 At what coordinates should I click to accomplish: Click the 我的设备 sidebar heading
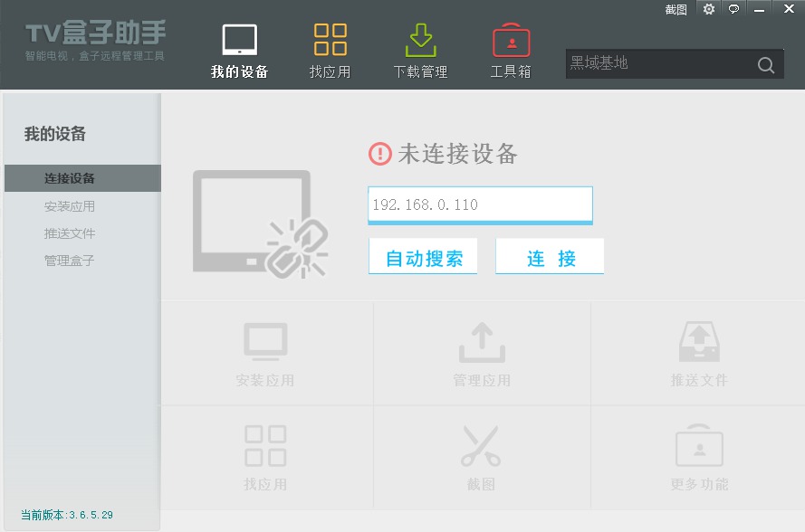click(55, 134)
